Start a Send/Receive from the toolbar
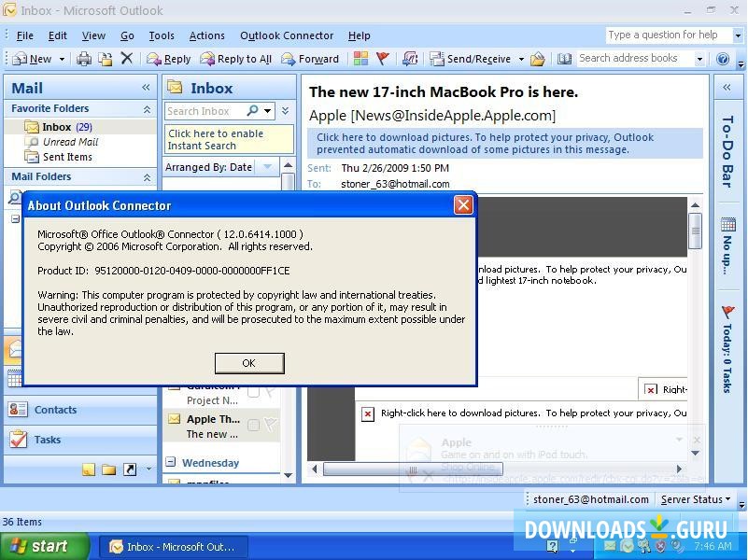 472,58
